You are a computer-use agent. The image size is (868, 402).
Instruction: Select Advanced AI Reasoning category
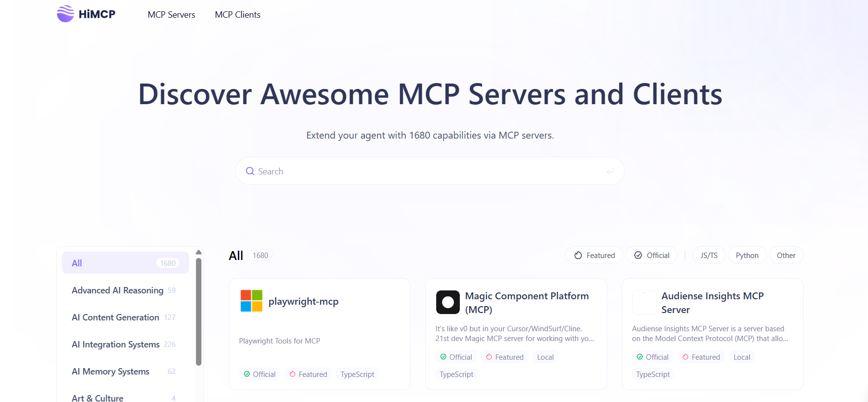click(125, 290)
